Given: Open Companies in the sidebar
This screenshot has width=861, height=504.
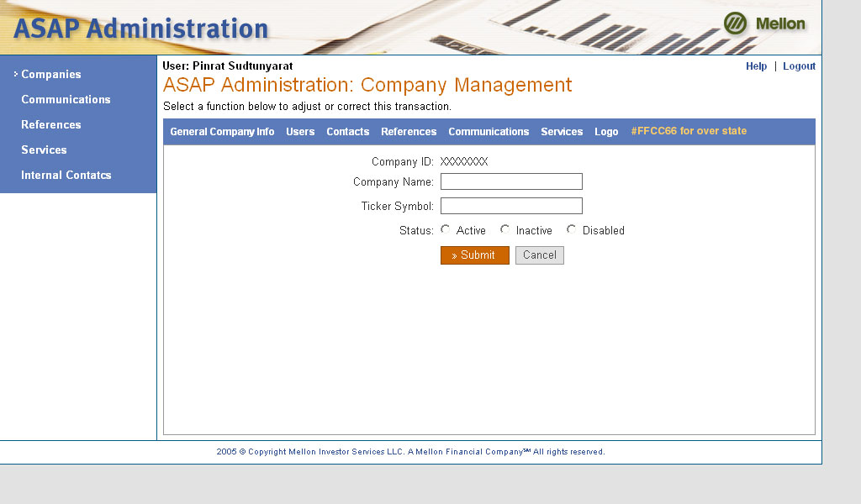Looking at the screenshot, I should [51, 74].
